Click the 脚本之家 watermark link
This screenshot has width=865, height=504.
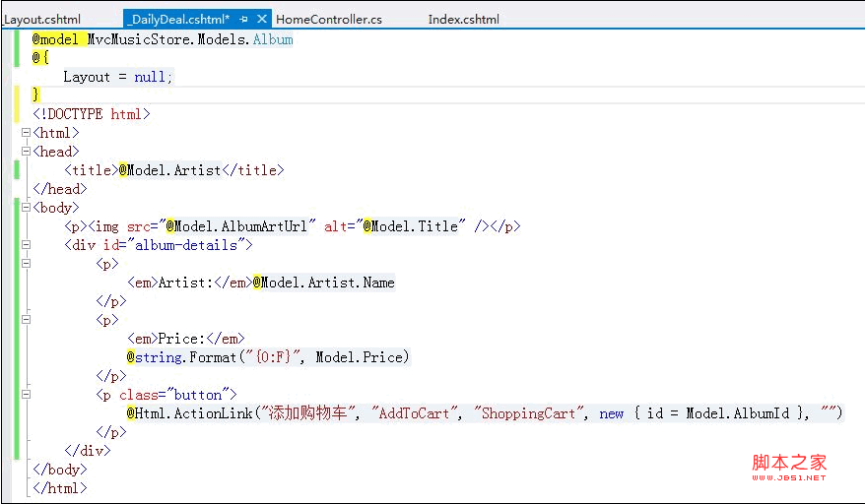pos(789,463)
